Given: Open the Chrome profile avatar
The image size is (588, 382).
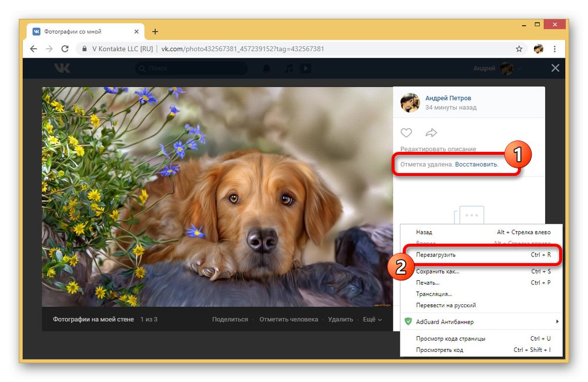Looking at the screenshot, I should pos(539,49).
